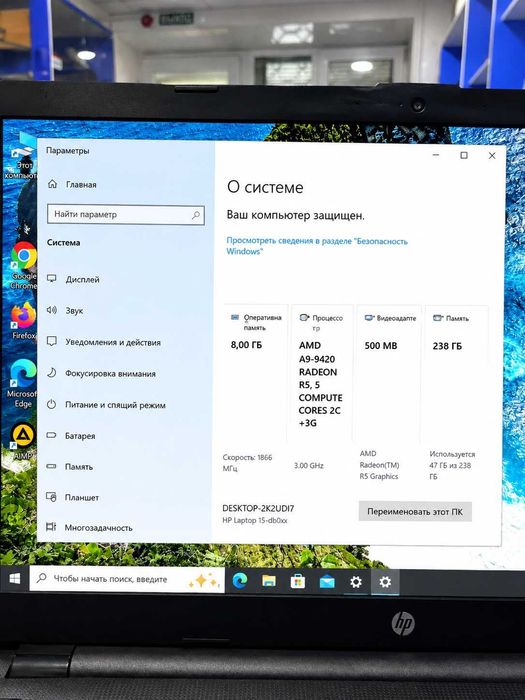Click the tablet icon beside Планшет
The width and height of the screenshot is (525, 700).
click(x=51, y=496)
